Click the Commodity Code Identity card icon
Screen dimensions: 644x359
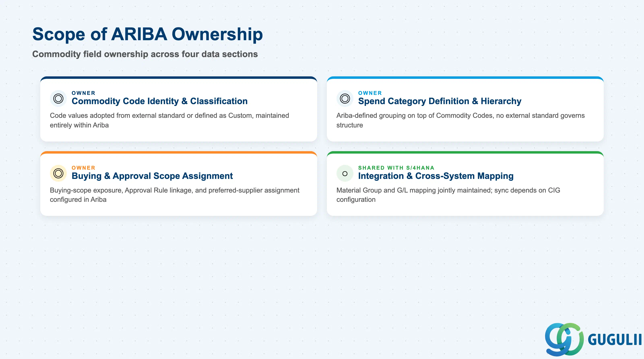[58, 98]
